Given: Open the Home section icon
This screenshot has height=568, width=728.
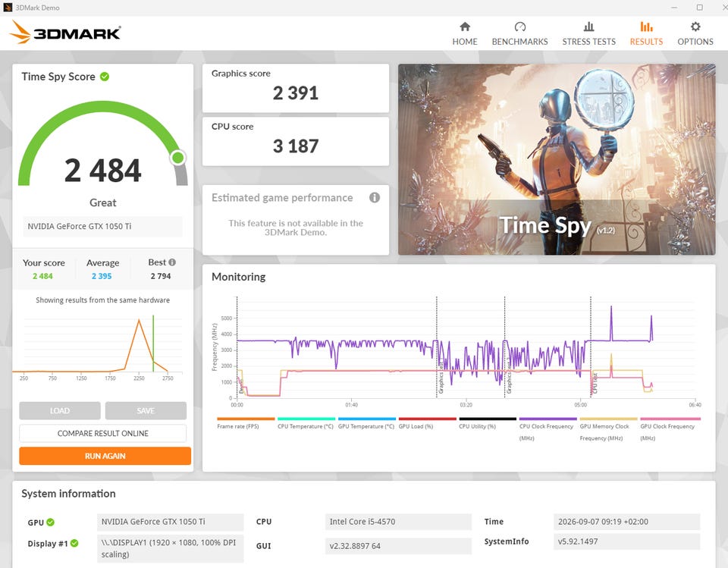Looking at the screenshot, I should coord(465,27).
